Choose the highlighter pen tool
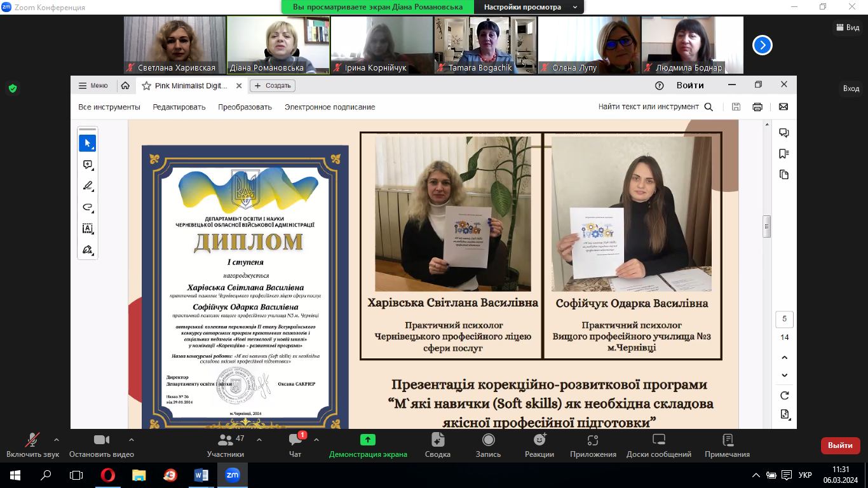868x488 pixels. pyautogui.click(x=87, y=186)
